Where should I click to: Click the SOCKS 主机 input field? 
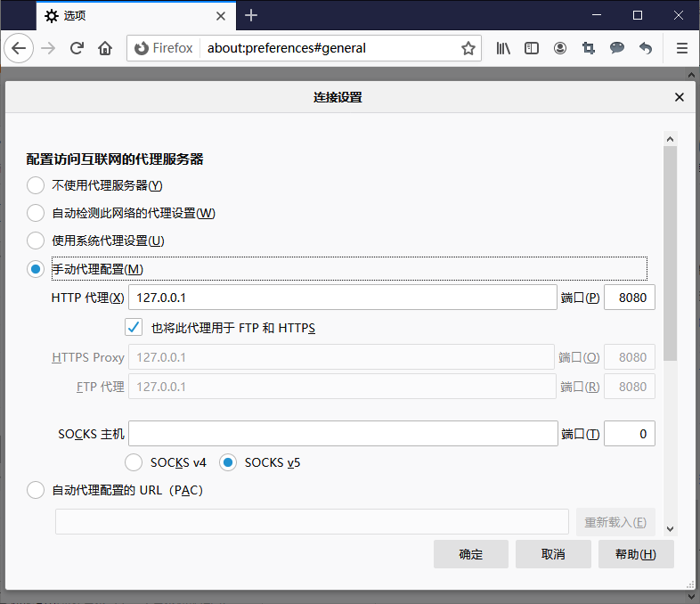[x=343, y=434]
